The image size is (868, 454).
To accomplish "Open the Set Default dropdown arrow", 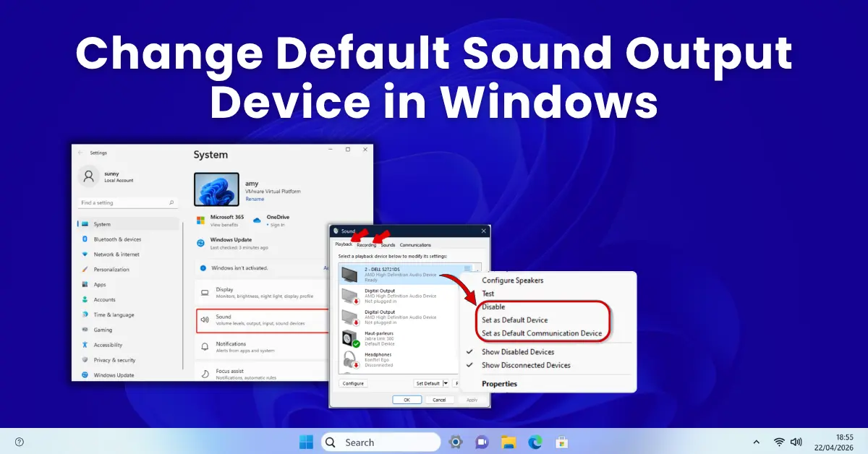I will [x=446, y=383].
